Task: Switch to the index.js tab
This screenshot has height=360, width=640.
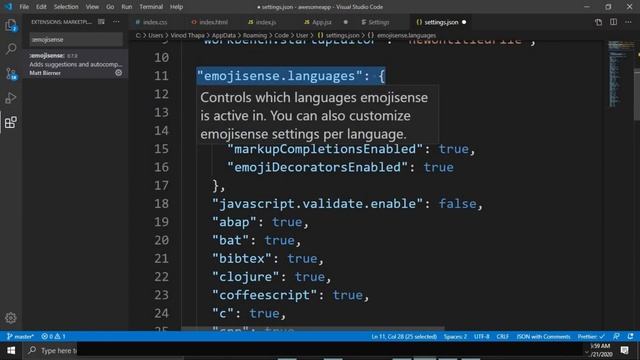Action: point(266,22)
